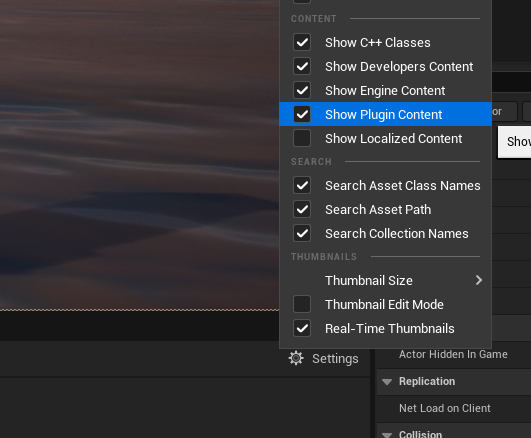Disable Show Engine Content
The width and height of the screenshot is (531, 438).
tap(302, 90)
